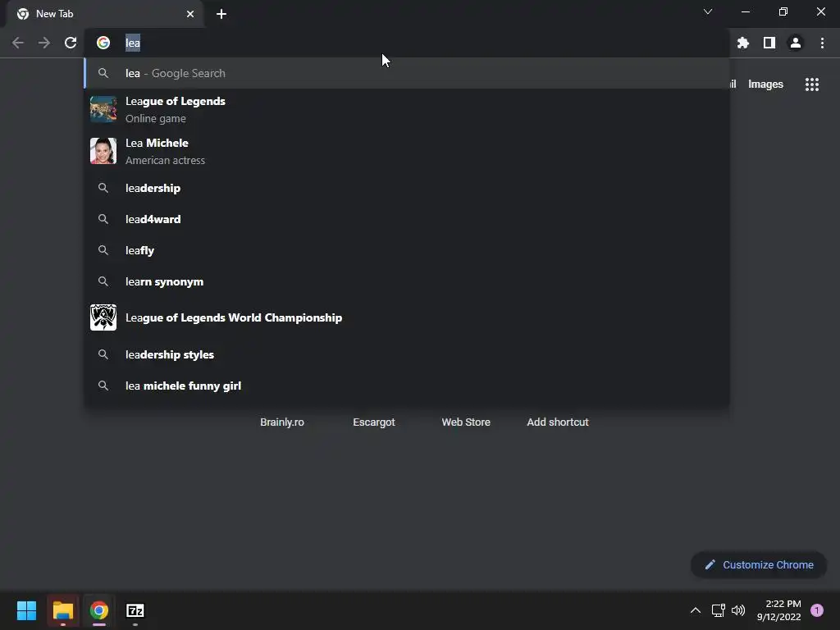
Task: Open the clock showing 2:22 PM
Action: click(x=779, y=610)
